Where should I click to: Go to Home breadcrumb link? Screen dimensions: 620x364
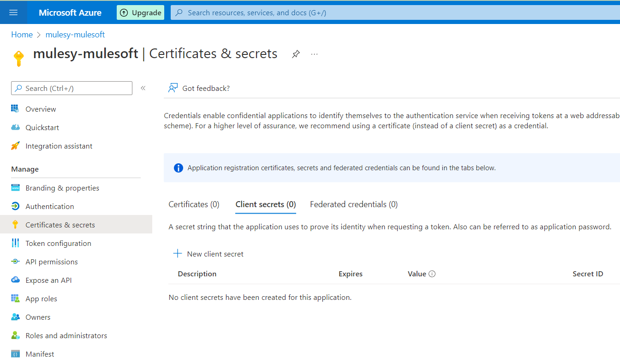pos(22,35)
